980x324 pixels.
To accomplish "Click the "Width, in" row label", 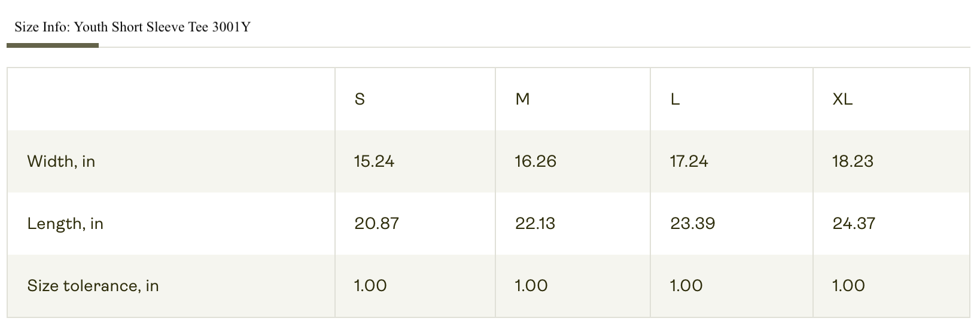I will click(x=61, y=161).
